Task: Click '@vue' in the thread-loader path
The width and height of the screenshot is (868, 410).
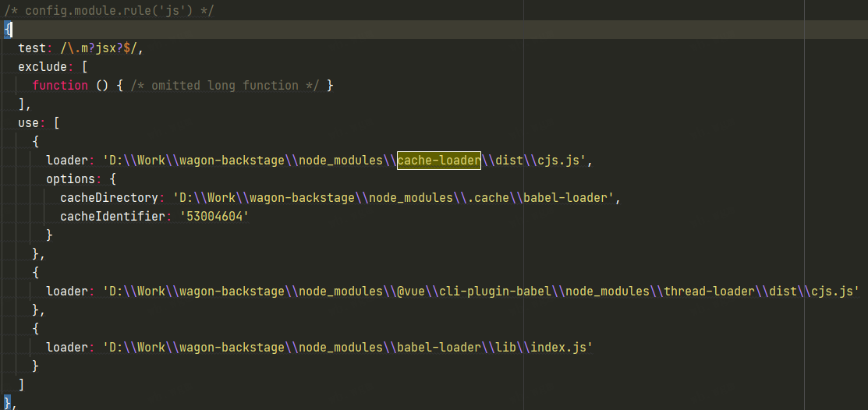Action: [x=411, y=292]
